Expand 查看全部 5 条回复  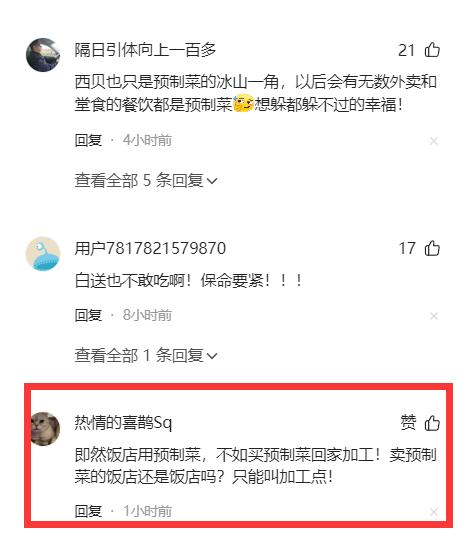146,180
